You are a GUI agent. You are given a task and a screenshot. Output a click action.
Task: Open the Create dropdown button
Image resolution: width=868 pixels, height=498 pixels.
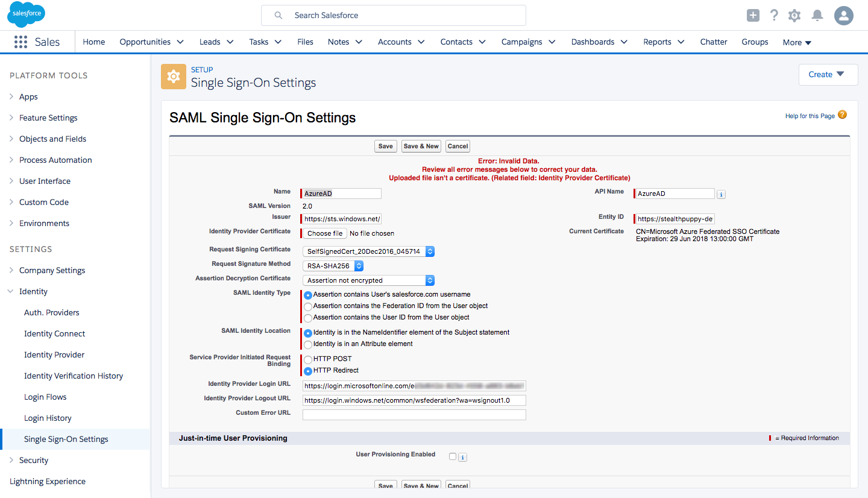(828, 75)
